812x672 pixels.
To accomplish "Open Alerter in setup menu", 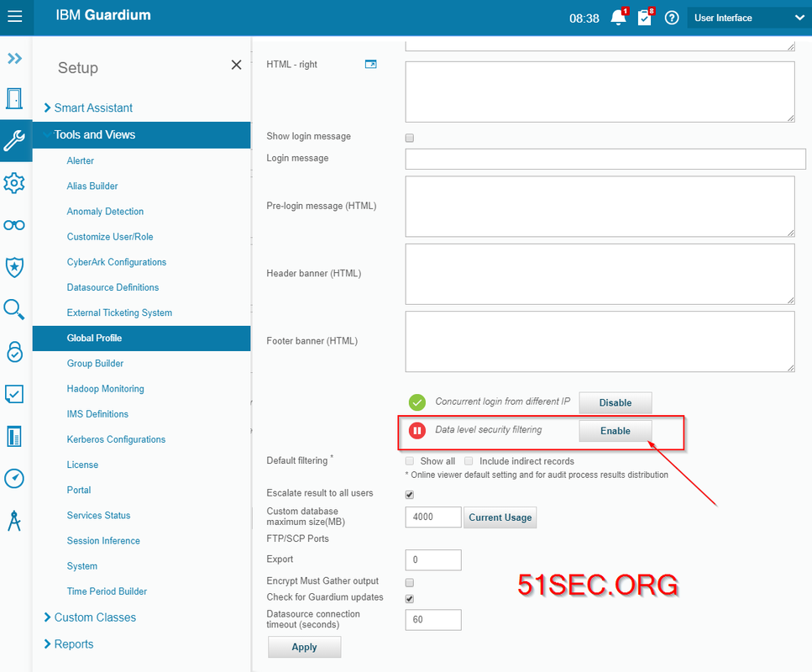I will coord(81,160).
